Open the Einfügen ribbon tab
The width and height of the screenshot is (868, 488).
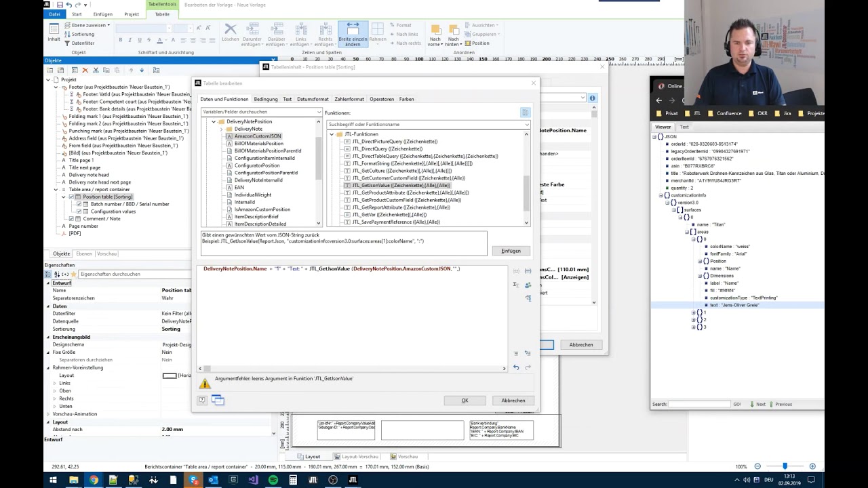coord(103,14)
